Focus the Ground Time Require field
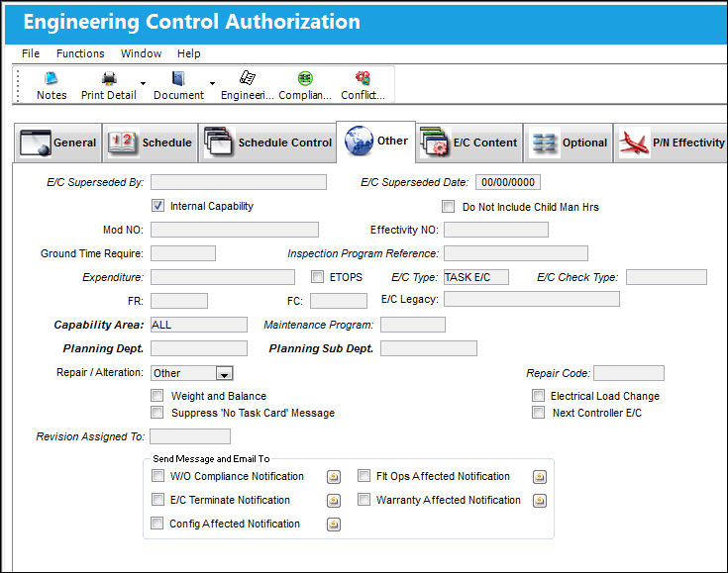Screen dimensions: 728x573 click(183, 253)
